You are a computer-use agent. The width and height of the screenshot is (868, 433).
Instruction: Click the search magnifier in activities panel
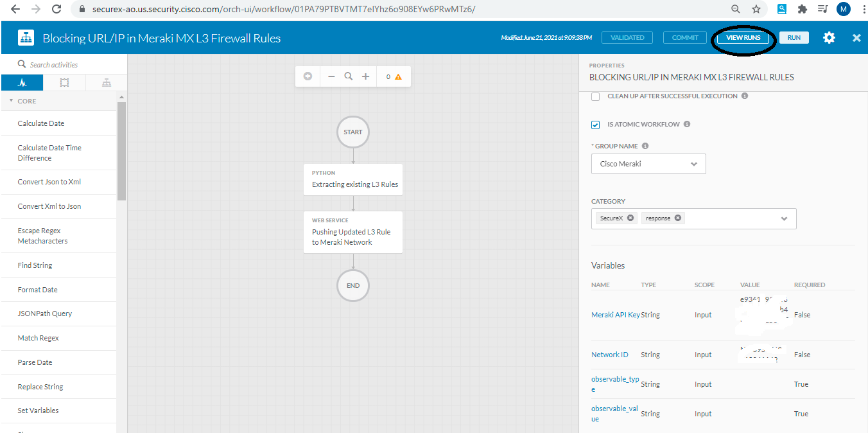(x=22, y=64)
